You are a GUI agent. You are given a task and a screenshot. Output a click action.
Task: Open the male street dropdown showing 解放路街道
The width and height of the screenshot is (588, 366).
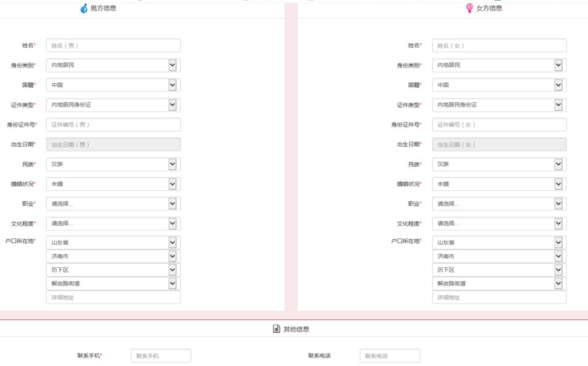113,283
